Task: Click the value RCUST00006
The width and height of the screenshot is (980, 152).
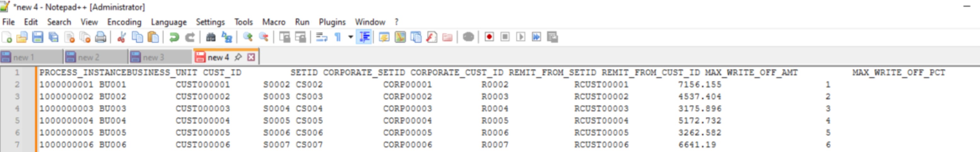Action: 602,144
